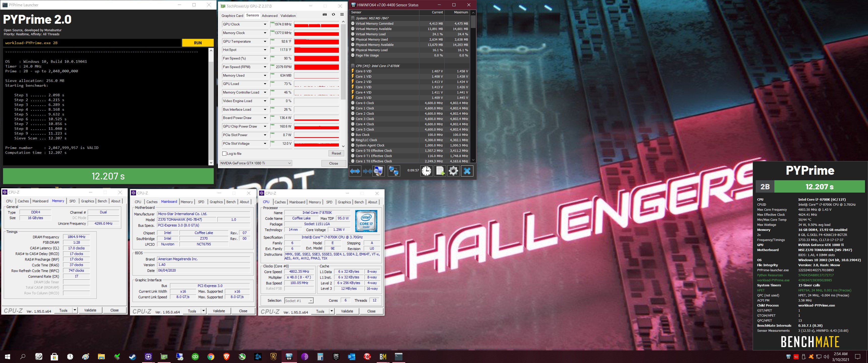This screenshot has width=868, height=363.
Task: Open Battle.net taskbar icon
Action: point(258,356)
